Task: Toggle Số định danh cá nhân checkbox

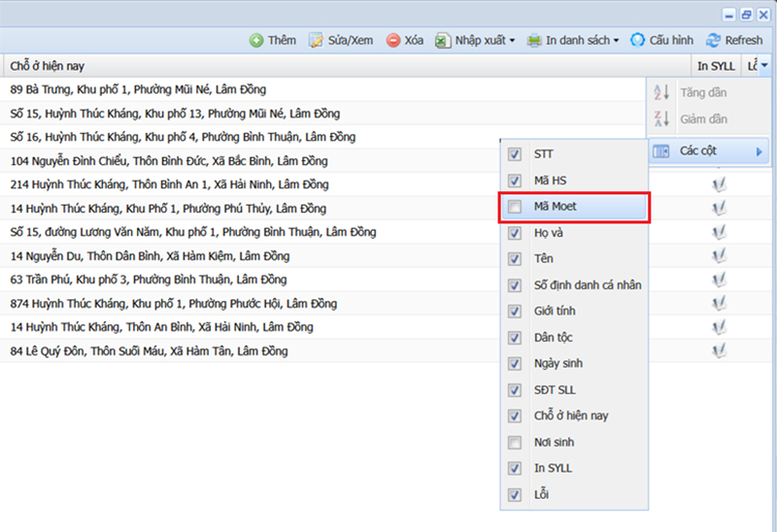Action: click(x=515, y=285)
